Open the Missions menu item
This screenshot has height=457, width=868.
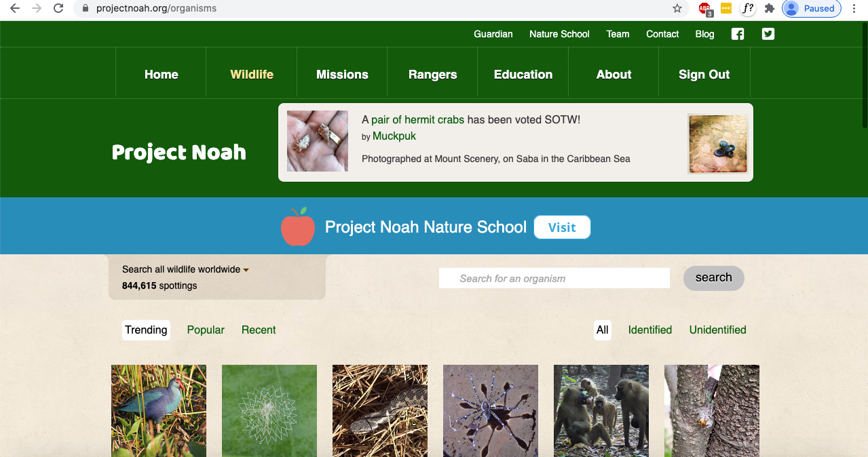[342, 75]
